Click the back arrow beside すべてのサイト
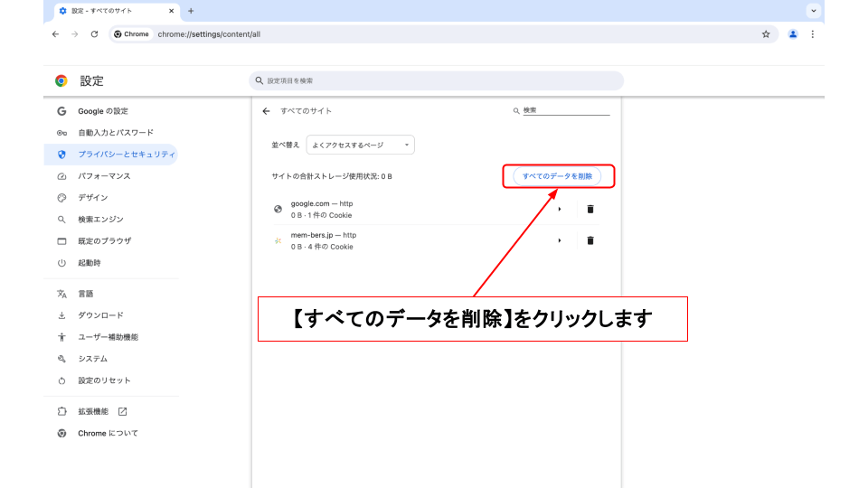The image size is (868, 488). click(x=266, y=111)
